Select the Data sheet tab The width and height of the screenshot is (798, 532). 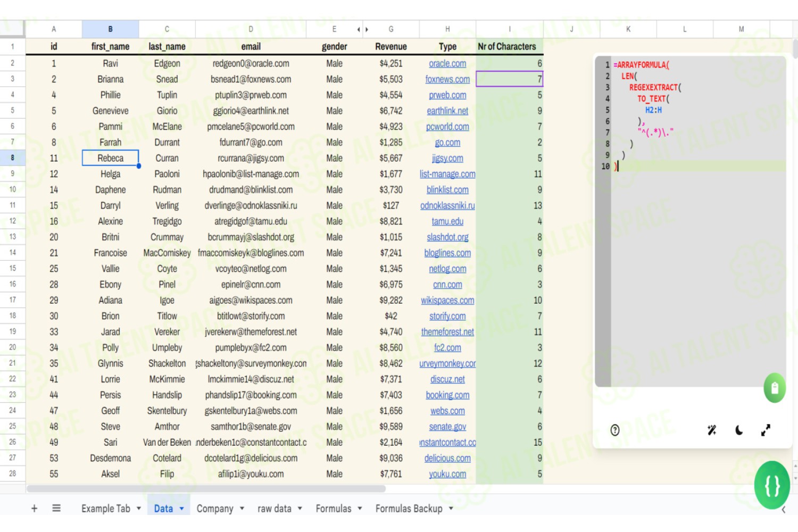163,509
